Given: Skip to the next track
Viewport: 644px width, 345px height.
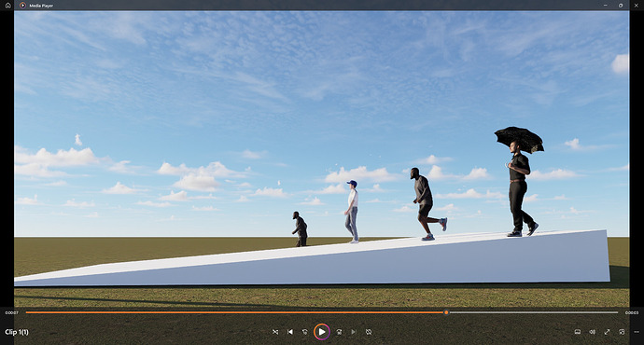Looking at the screenshot, I should click(354, 332).
